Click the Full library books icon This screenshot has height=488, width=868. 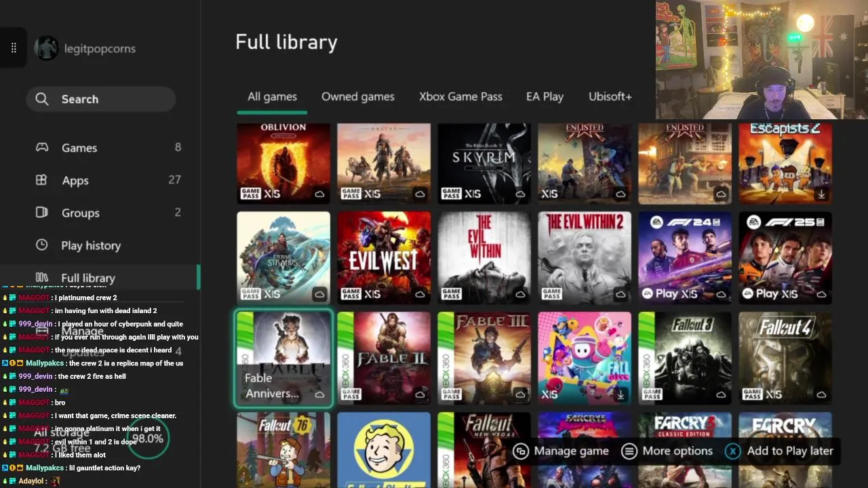(x=42, y=277)
